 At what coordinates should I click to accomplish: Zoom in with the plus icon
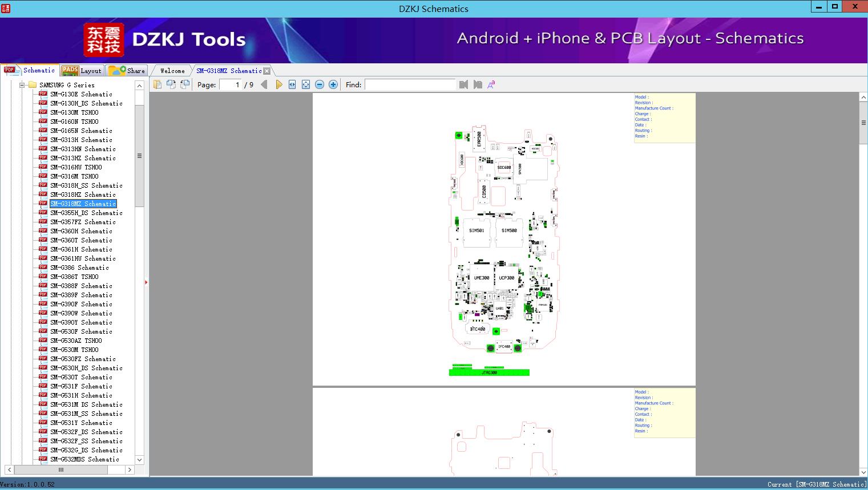coord(333,84)
